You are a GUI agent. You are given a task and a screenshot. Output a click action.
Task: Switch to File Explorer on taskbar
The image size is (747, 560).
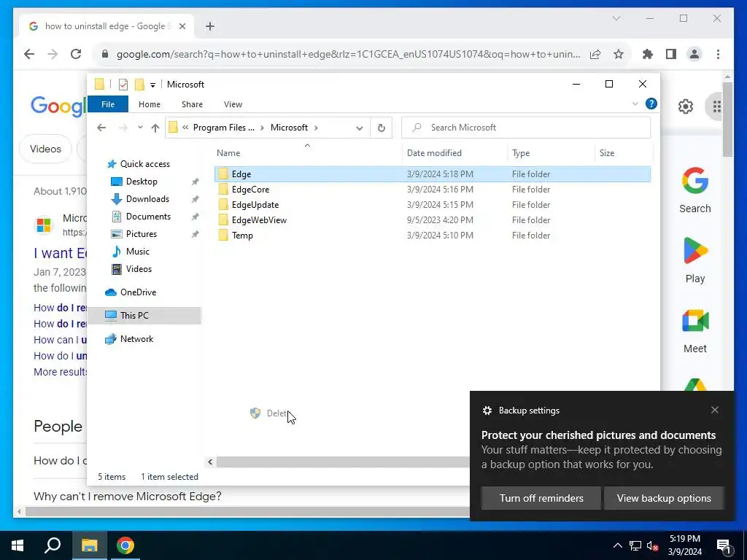tap(89, 545)
